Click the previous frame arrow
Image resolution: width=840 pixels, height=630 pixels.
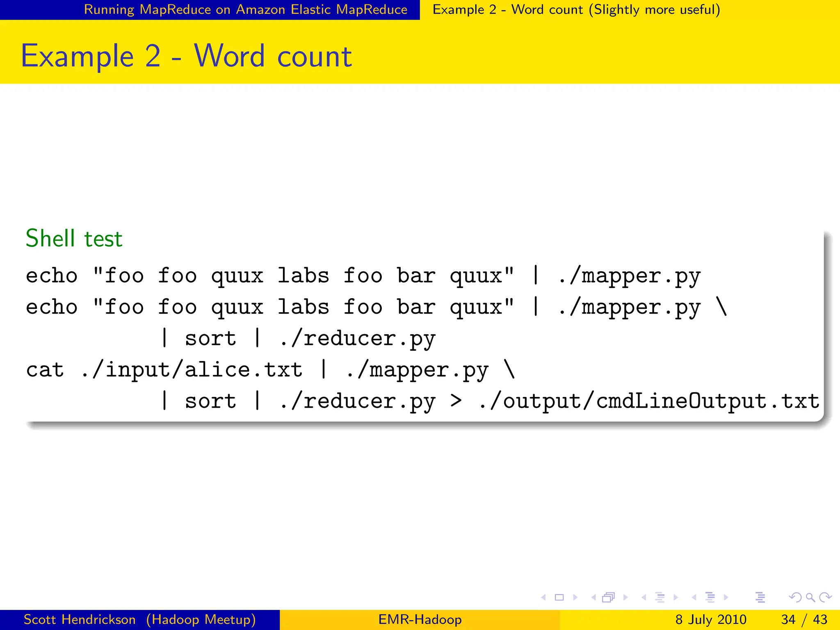(593, 598)
